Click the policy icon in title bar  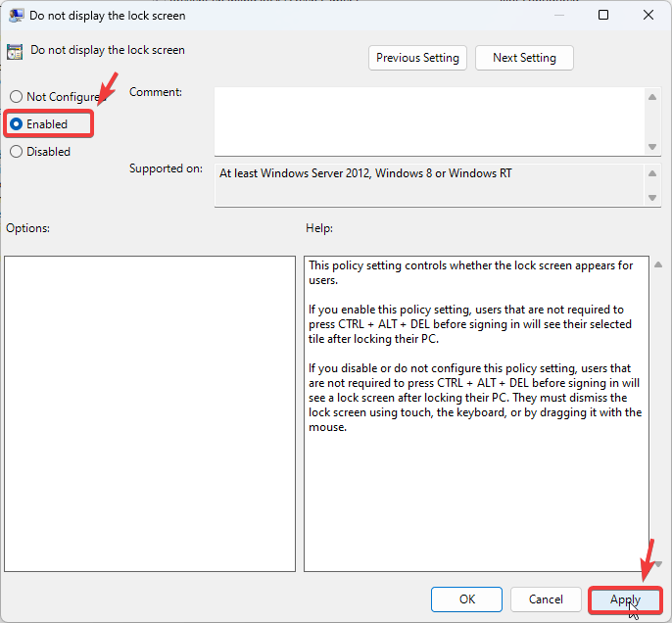coord(17,16)
